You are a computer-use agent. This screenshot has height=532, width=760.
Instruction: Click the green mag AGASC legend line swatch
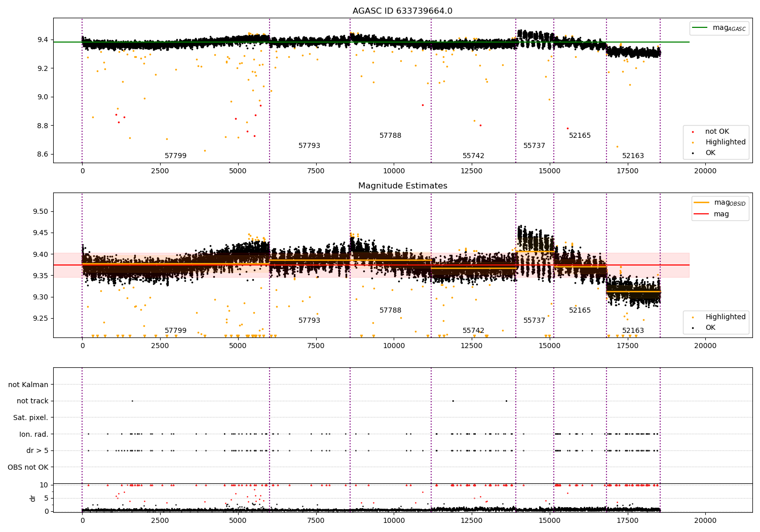pos(700,28)
